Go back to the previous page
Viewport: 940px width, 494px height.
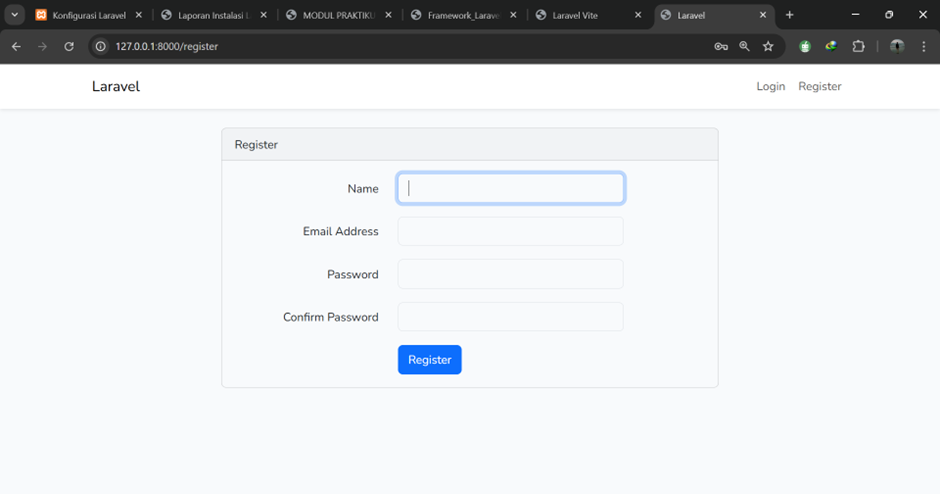pyautogui.click(x=16, y=46)
